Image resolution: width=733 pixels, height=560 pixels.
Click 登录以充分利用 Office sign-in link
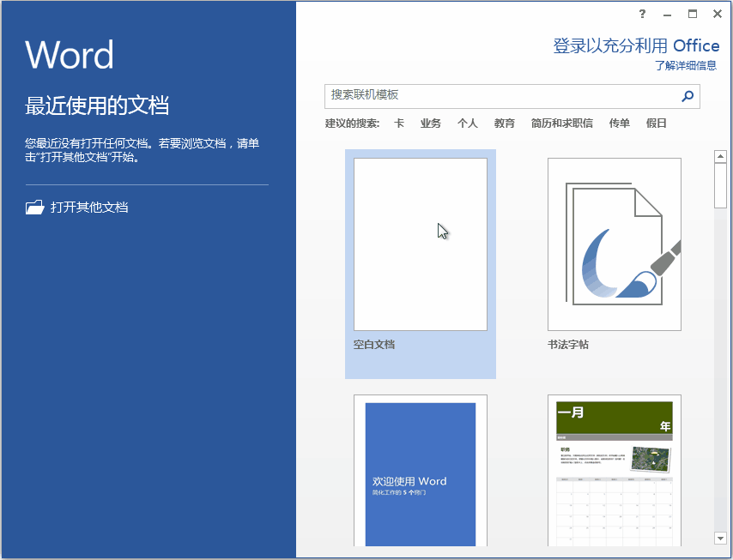point(636,45)
